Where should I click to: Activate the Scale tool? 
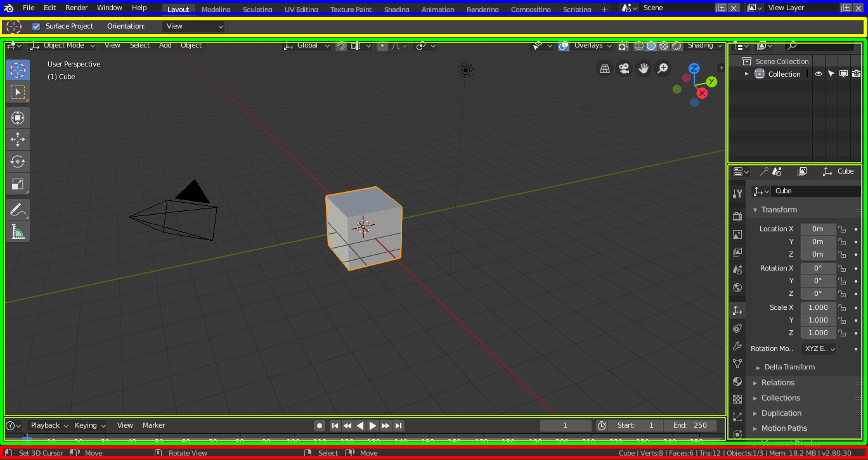(18, 184)
